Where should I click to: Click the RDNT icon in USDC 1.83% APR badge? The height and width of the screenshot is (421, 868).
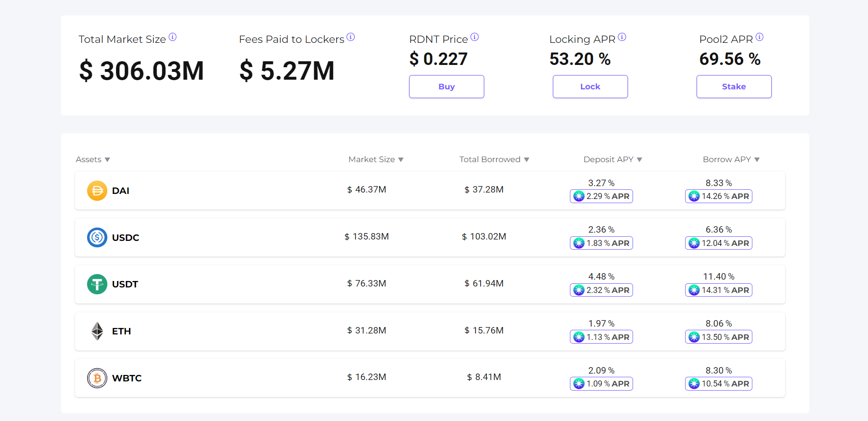tap(579, 243)
